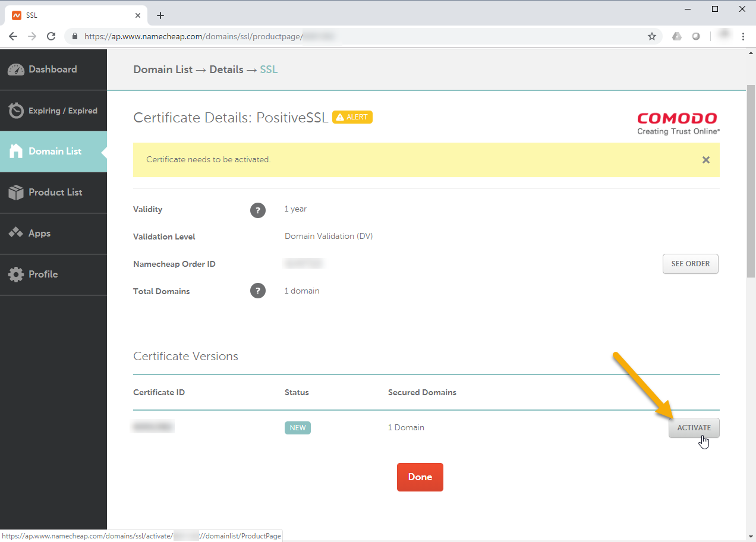The width and height of the screenshot is (756, 542).
Task: Click the Apps diamonds icon
Action: pos(16,233)
